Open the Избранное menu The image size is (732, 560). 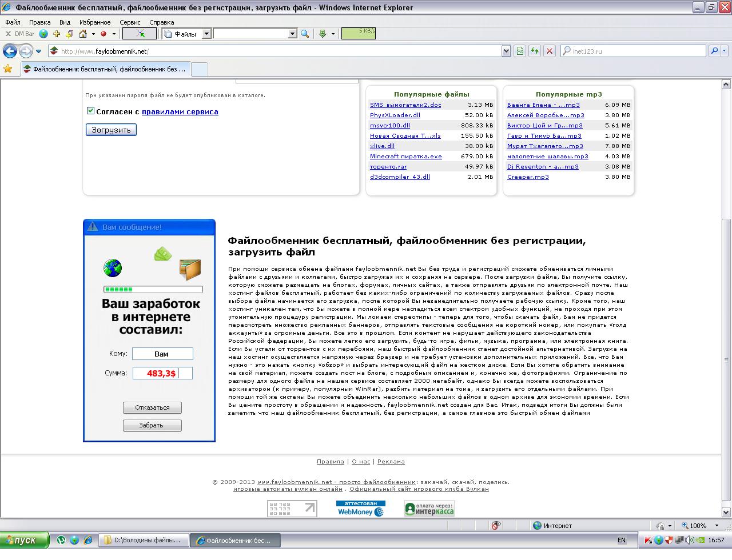coord(95,22)
